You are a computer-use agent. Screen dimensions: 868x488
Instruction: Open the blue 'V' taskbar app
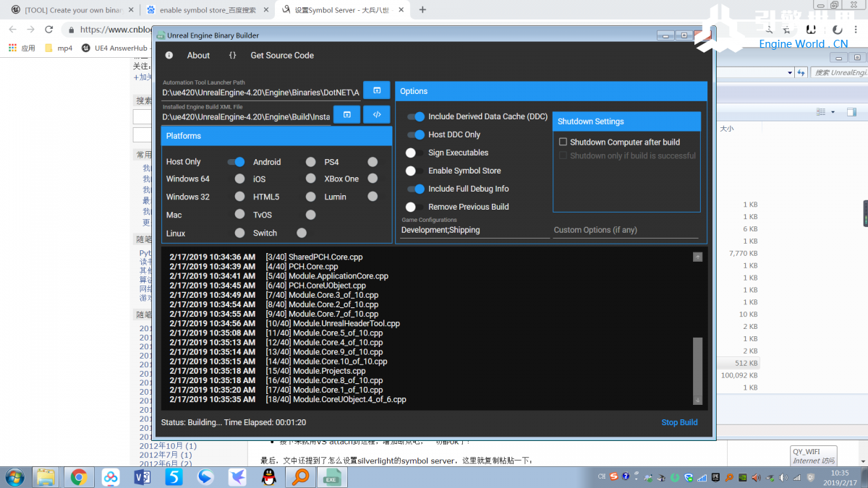pos(142,477)
